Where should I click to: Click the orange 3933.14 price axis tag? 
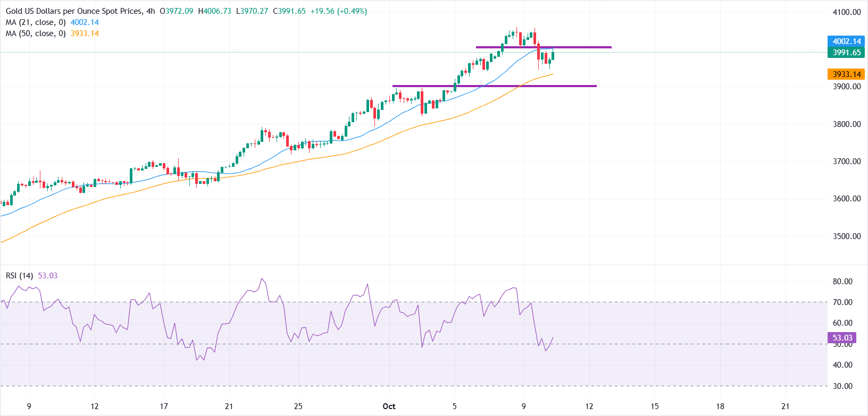(846, 74)
